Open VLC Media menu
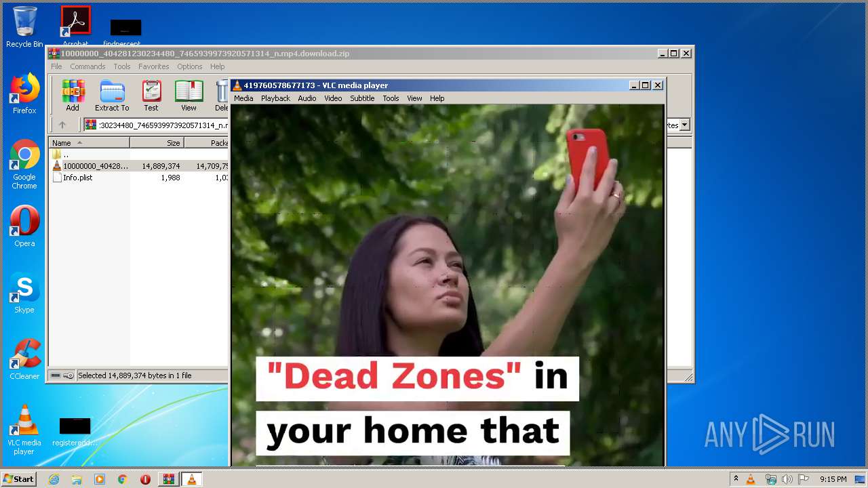868x488 pixels. pyautogui.click(x=243, y=98)
